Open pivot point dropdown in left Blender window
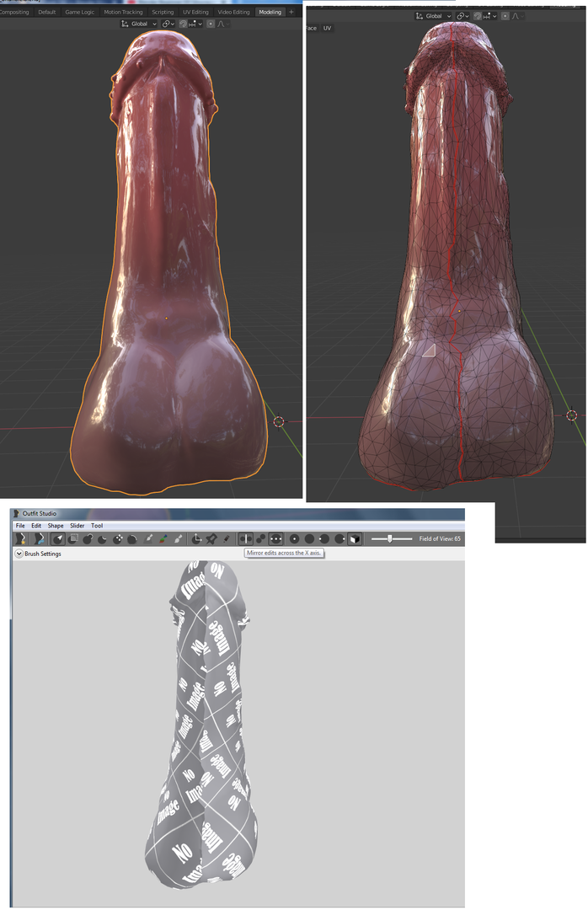 168,24
